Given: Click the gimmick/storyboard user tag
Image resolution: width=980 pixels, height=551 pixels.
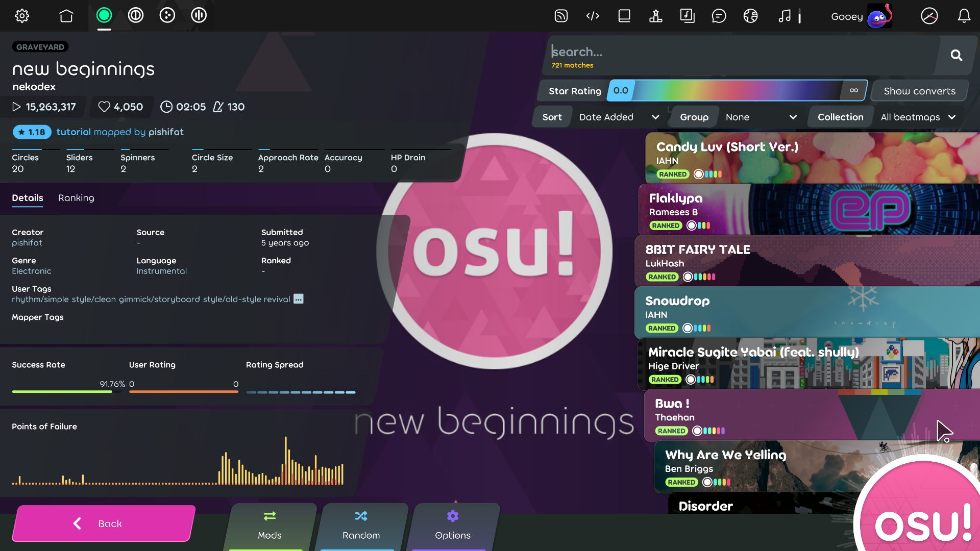Looking at the screenshot, I should 159,299.
